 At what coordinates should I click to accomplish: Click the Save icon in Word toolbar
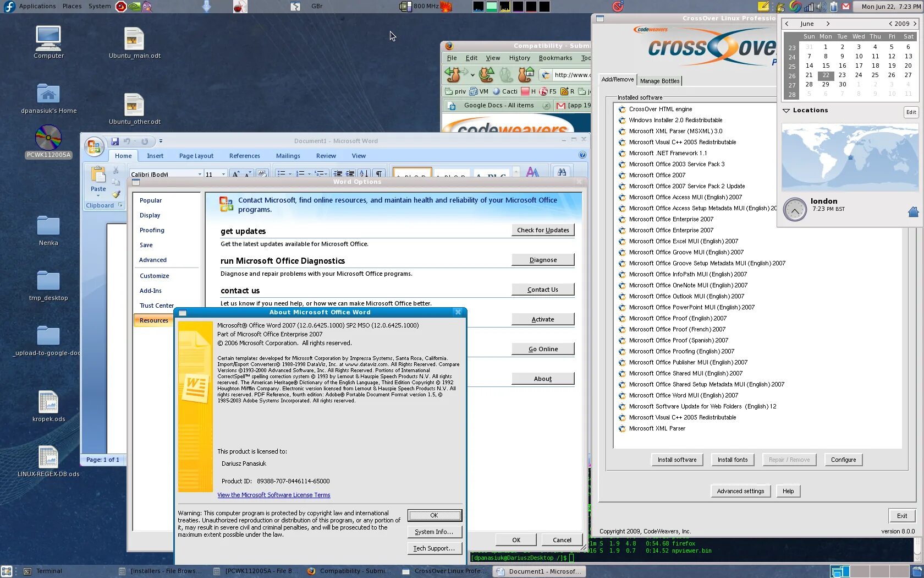(115, 141)
